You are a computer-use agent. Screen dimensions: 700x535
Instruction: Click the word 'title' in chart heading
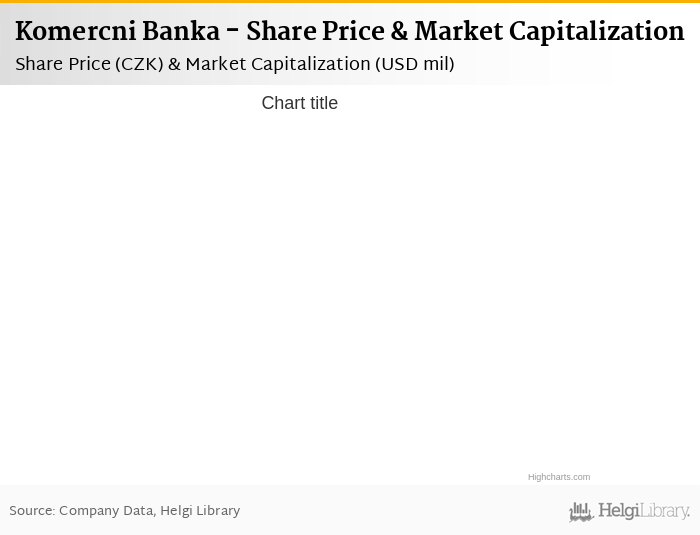tap(321, 103)
